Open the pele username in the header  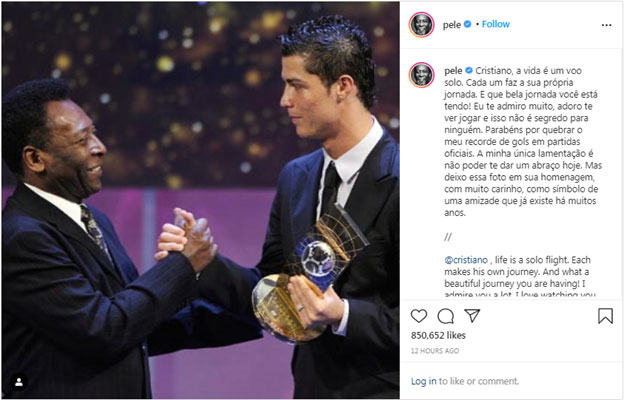(452, 25)
